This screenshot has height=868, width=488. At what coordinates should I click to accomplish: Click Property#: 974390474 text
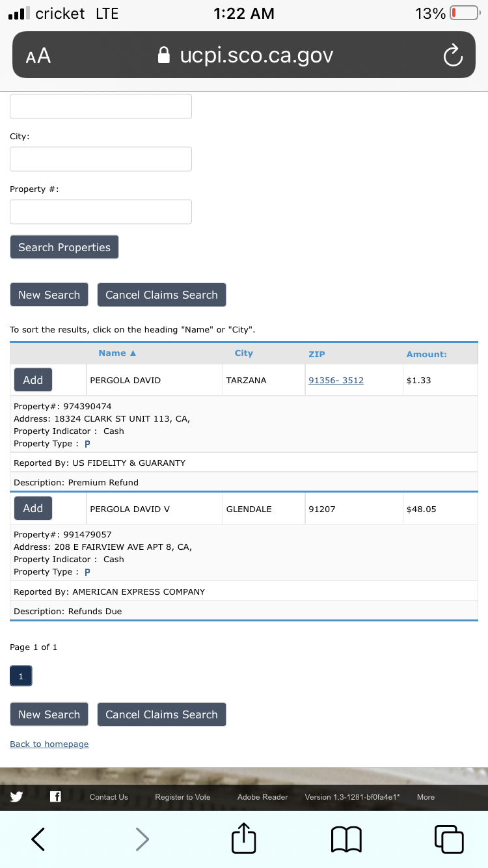click(x=62, y=406)
